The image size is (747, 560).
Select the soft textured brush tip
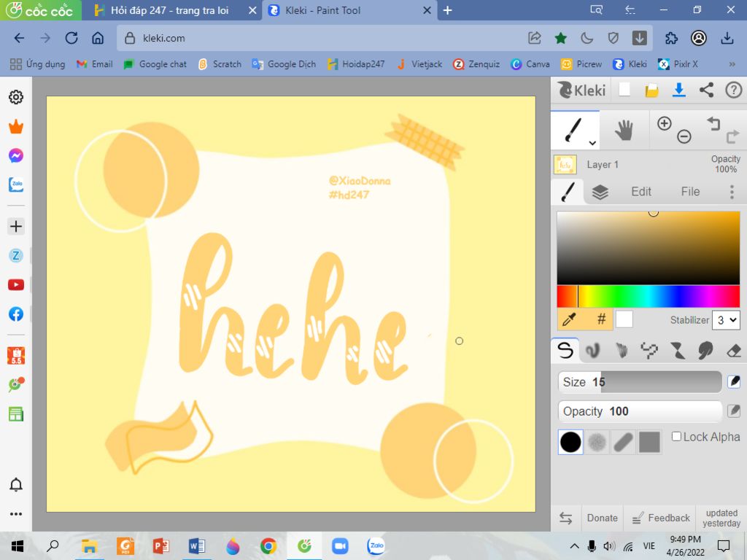597,442
